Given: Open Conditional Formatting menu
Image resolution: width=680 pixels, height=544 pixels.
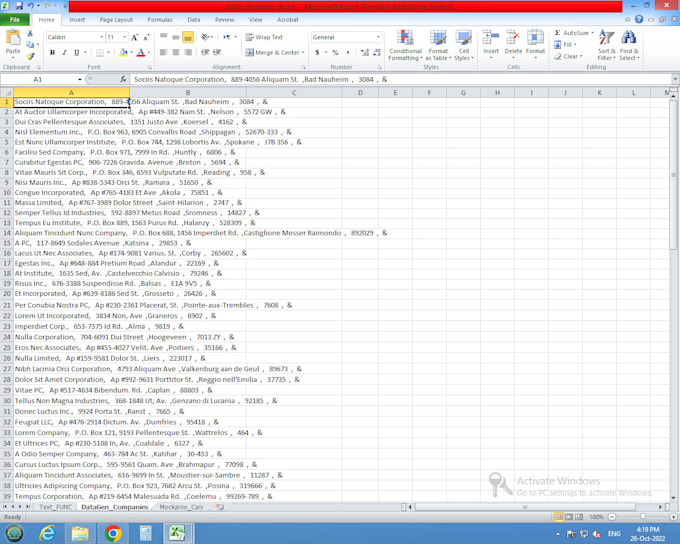Looking at the screenshot, I should coord(405,46).
